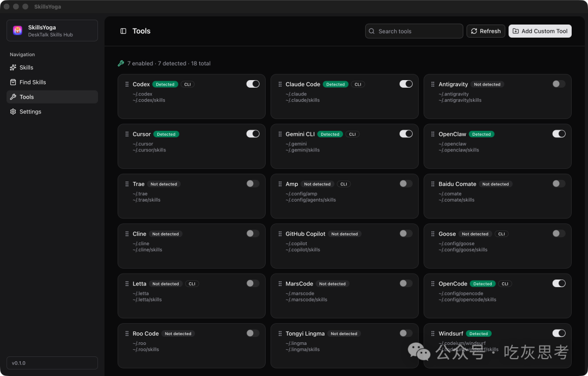The height and width of the screenshot is (376, 588).
Task: Enable the GitHub Copilot toggle
Action: tap(406, 233)
